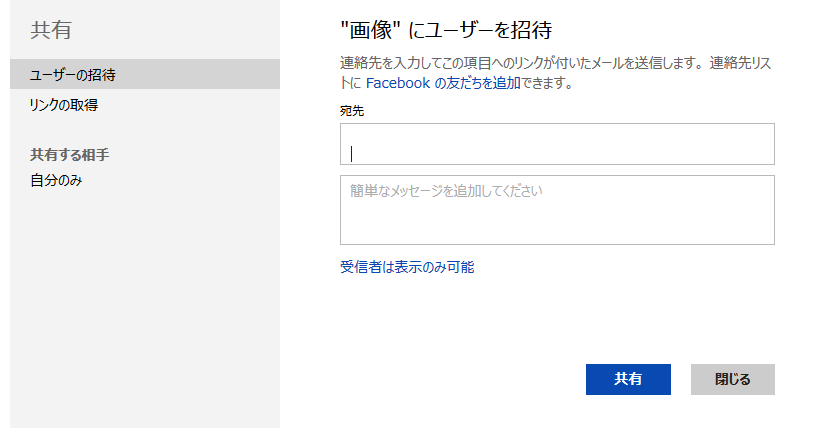Switch to リンクの取得 in the sidebar
The height and width of the screenshot is (428, 816).
[x=63, y=105]
